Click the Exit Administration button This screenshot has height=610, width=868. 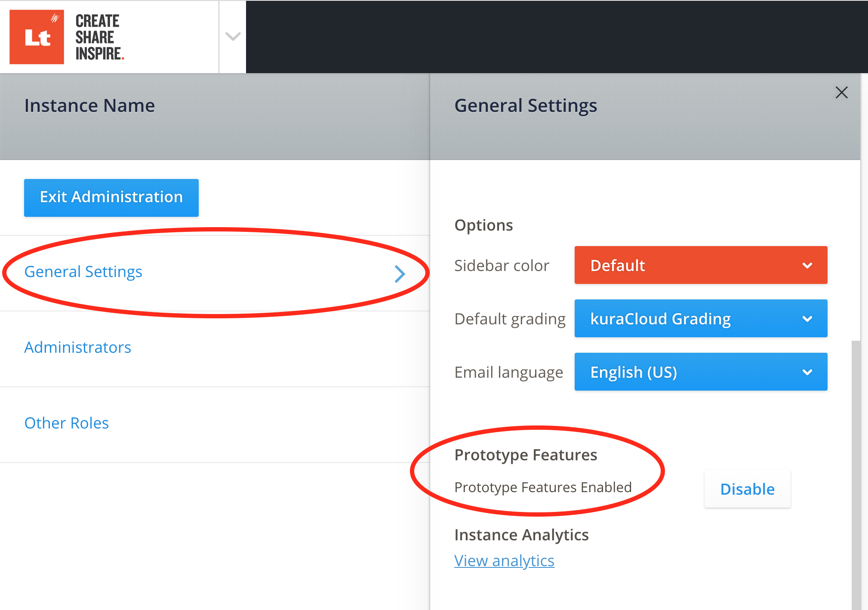point(111,197)
